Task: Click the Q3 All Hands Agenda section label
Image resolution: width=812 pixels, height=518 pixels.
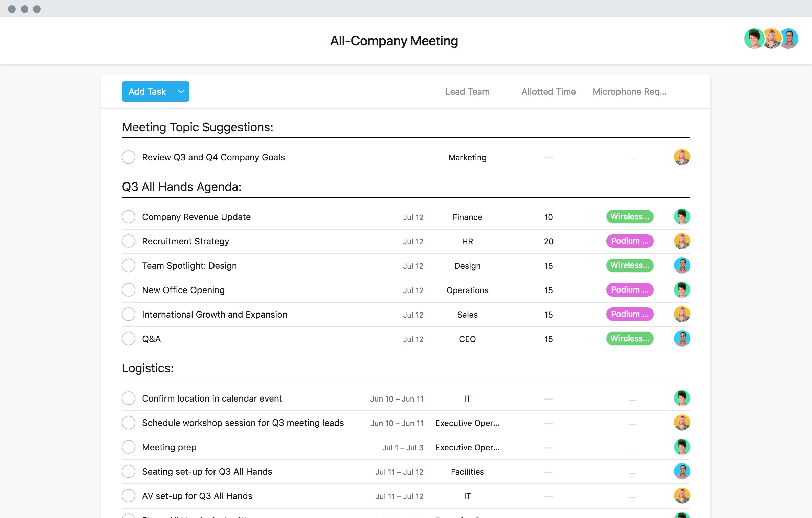Action: tap(181, 186)
